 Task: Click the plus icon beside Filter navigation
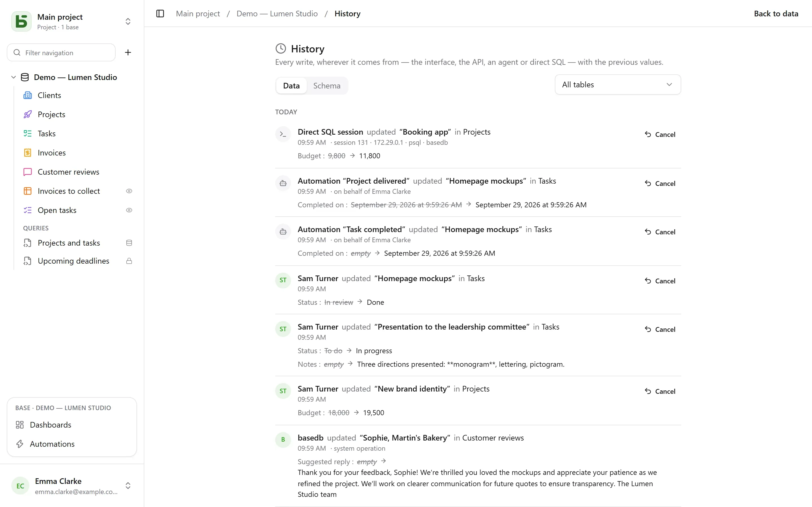(x=128, y=53)
